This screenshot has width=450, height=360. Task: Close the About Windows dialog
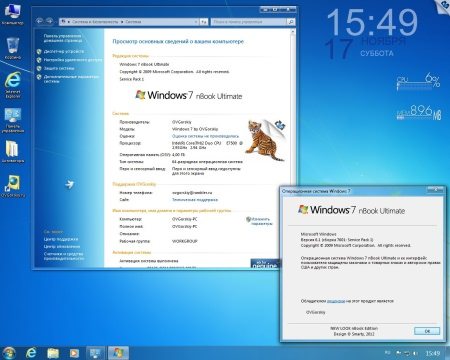coord(435,190)
